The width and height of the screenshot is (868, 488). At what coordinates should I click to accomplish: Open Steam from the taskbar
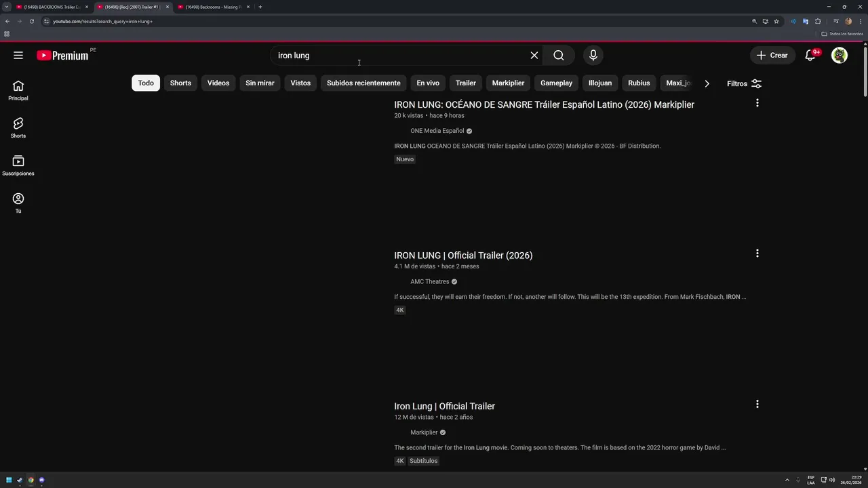coord(20,480)
